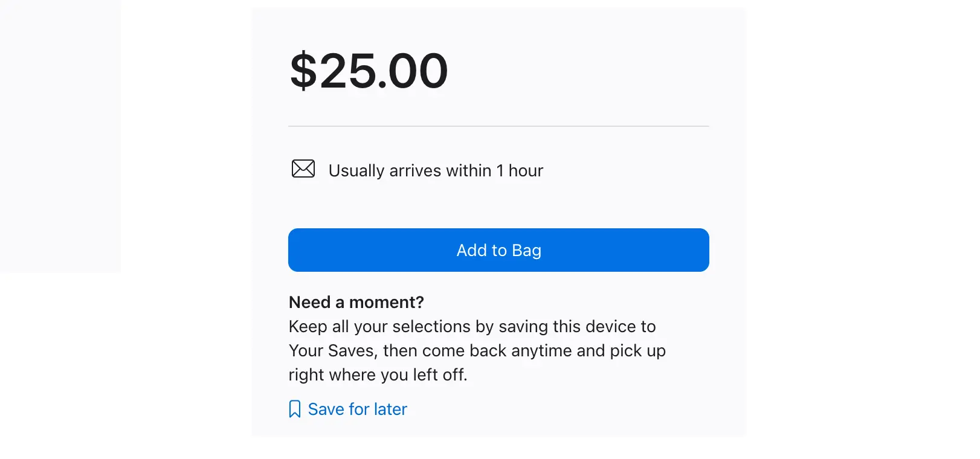Click the bookmark icon beside Save for later
Viewport: 980px width, 459px height.
(x=295, y=409)
